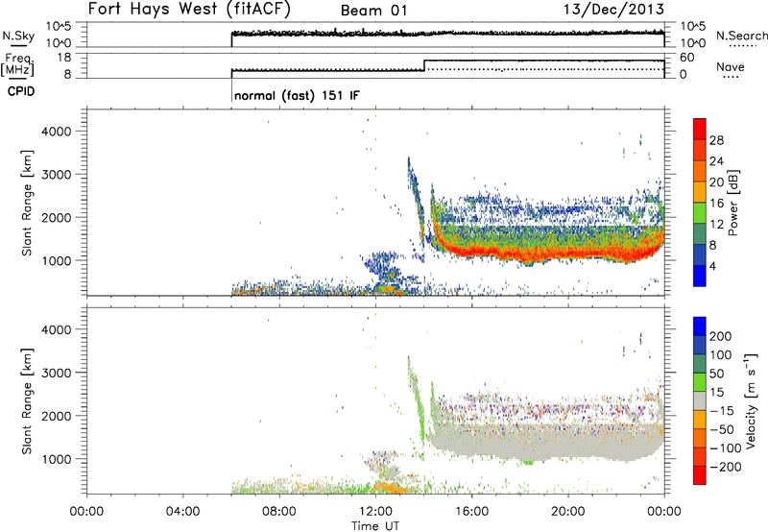The image size is (768, 532).
Task: Click the '3000' tick on the velocity panel
Action: click(x=57, y=373)
